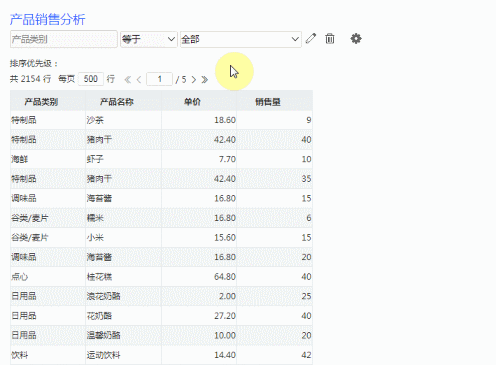Select the 海鲜 category cell
496x365 pixels.
48,159
